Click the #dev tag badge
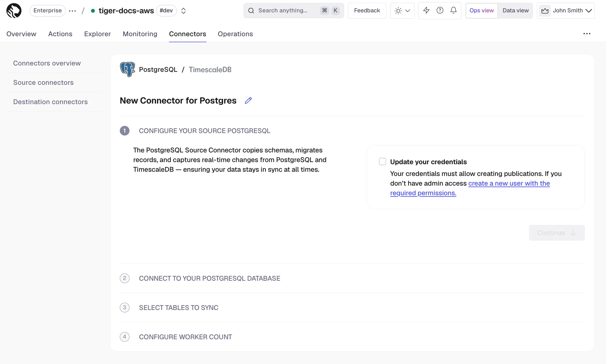 click(x=166, y=11)
